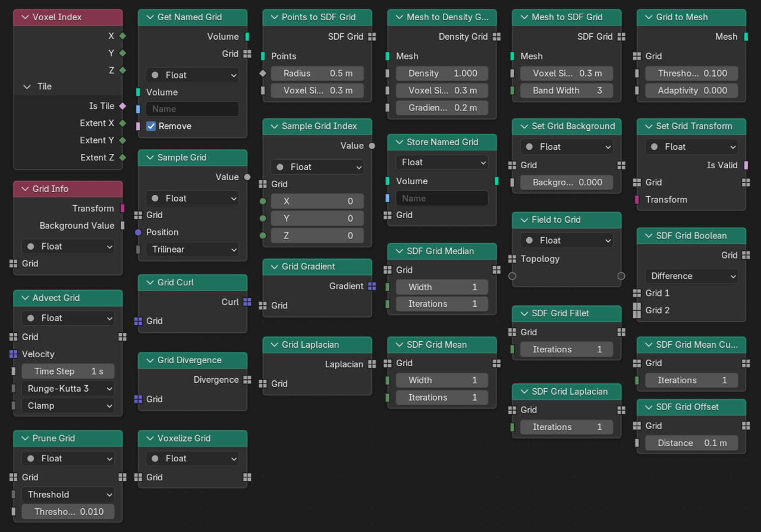Click the Density Grid output socket on Mesh to Density Grid

pyautogui.click(x=497, y=36)
